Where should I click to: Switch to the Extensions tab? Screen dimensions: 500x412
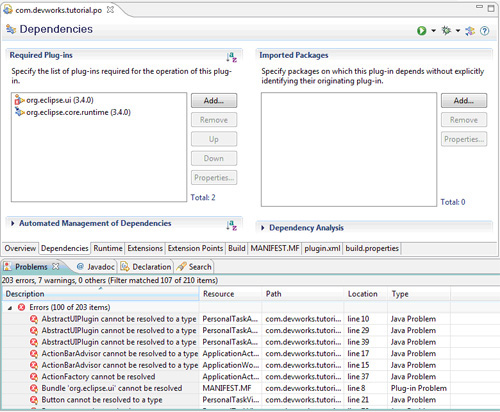click(x=145, y=248)
